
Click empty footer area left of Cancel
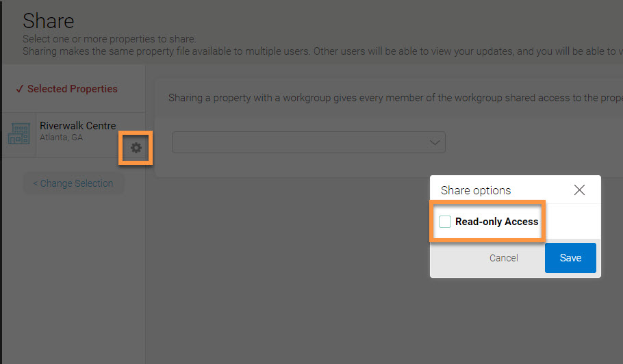pyautogui.click(x=455, y=258)
